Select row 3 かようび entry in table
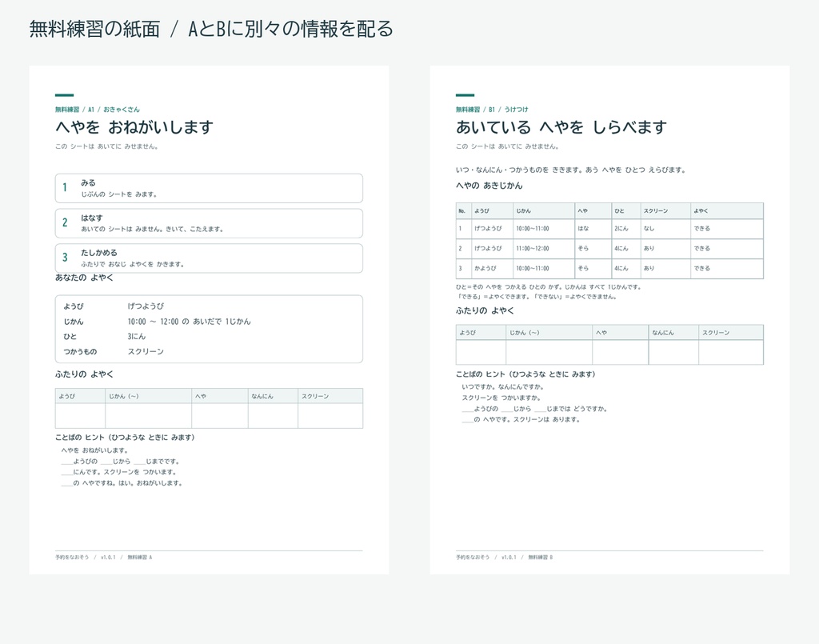 (x=609, y=269)
